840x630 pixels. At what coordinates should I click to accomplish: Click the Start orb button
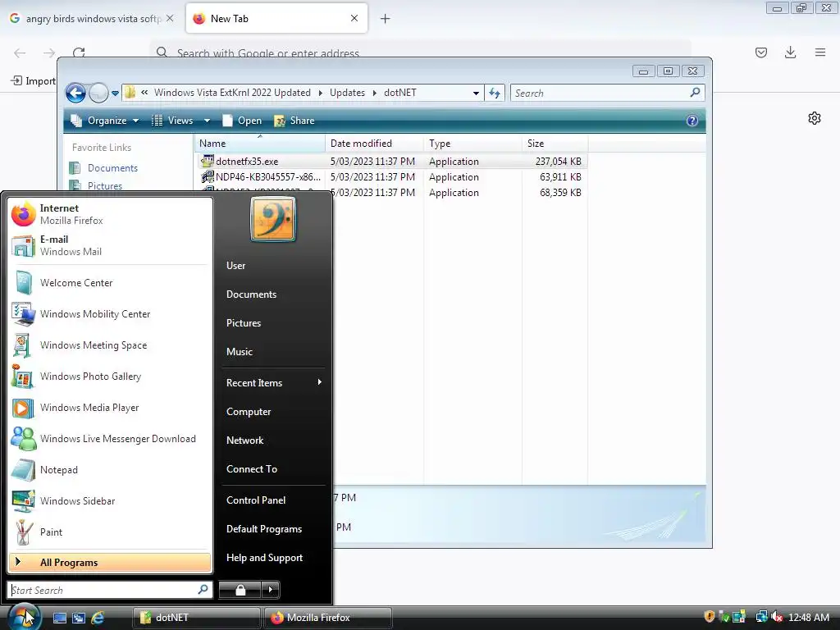coord(24,617)
